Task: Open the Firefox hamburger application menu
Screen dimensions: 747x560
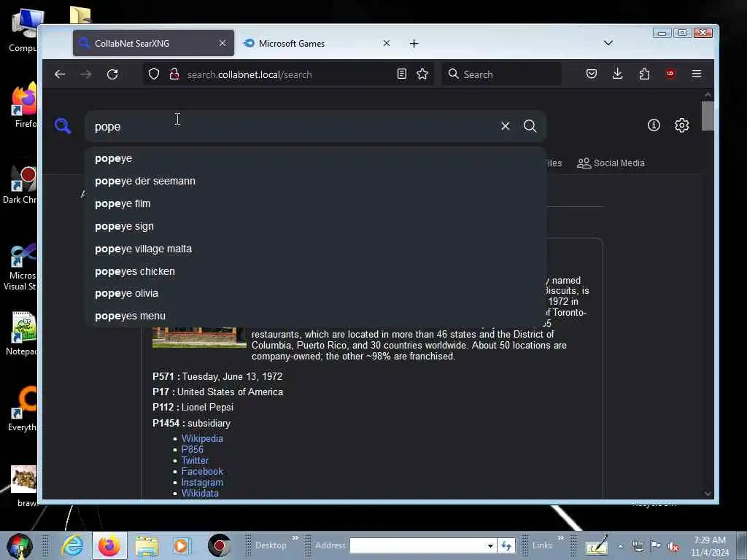Action: pos(697,74)
